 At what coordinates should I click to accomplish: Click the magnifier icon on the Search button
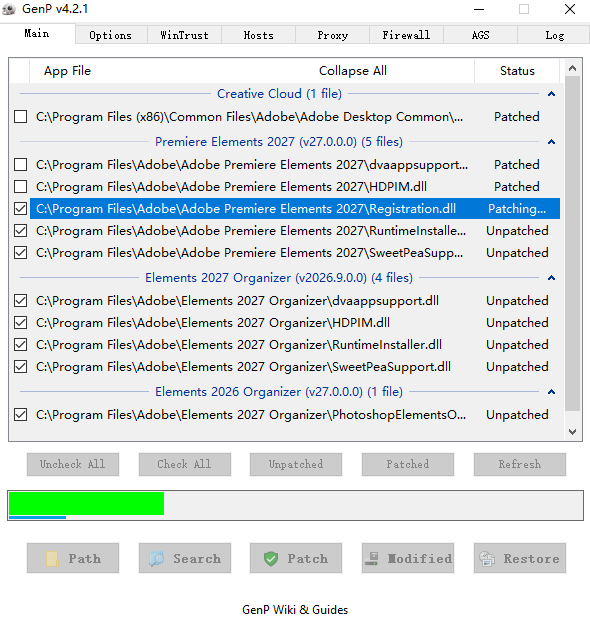(x=156, y=559)
